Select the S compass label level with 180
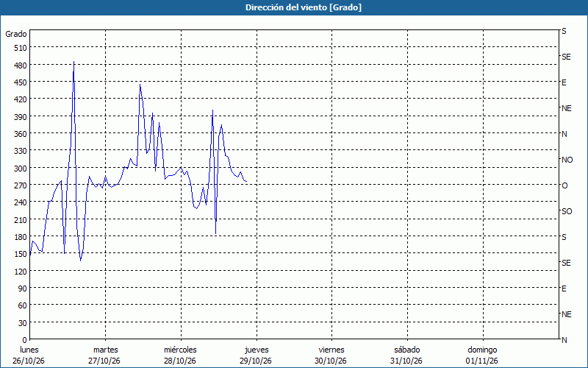 (x=564, y=237)
